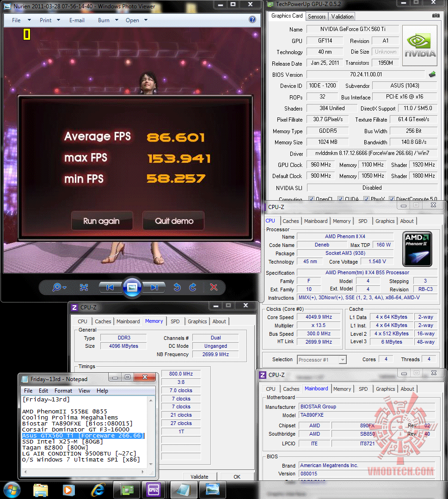Delete the photo with red X

coord(214,287)
